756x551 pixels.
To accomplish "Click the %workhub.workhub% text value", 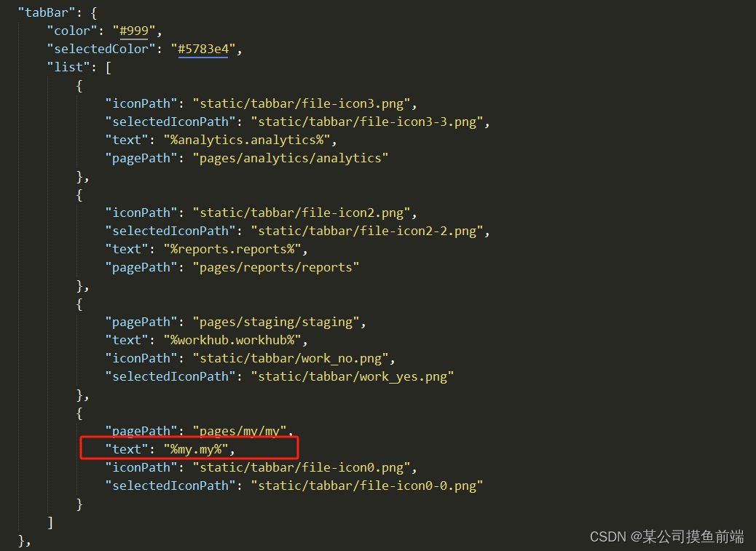I will click(232, 341).
